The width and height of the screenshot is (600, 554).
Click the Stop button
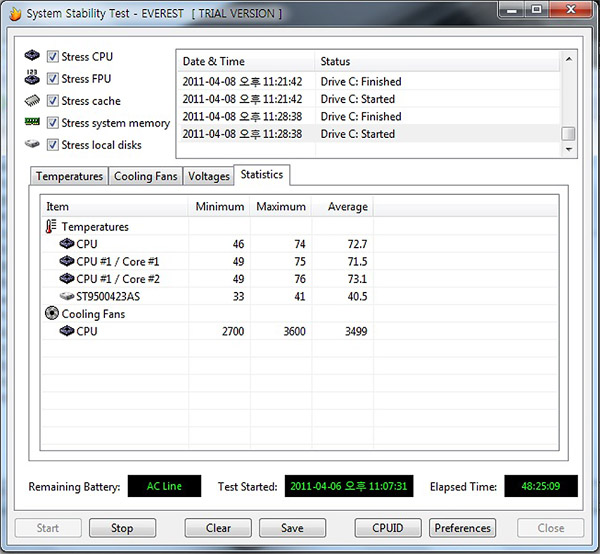click(x=122, y=528)
